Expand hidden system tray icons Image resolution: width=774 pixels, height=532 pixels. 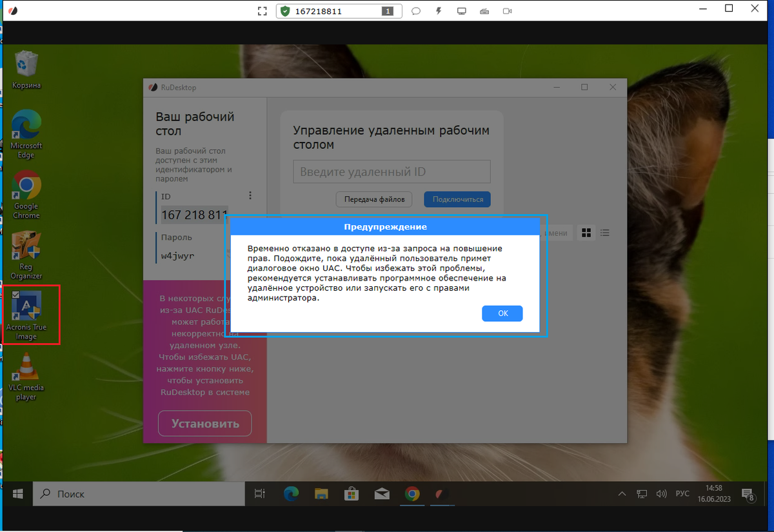[x=621, y=493]
